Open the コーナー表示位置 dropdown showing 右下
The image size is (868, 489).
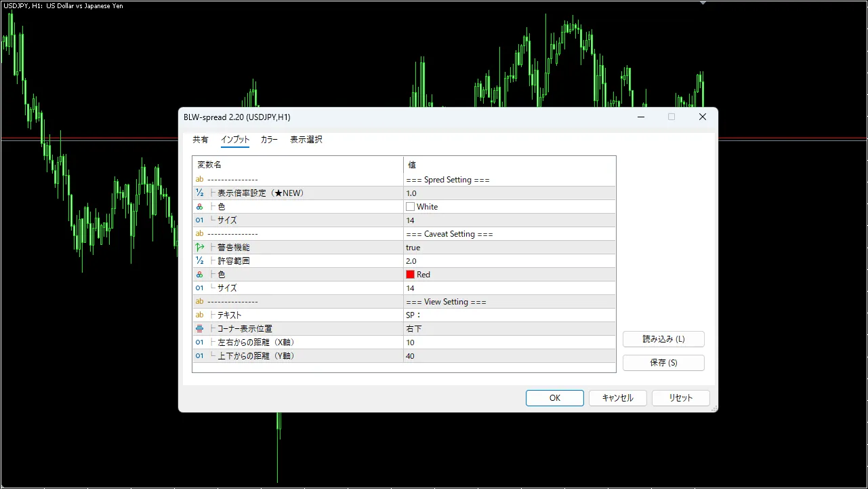pyautogui.click(x=508, y=329)
